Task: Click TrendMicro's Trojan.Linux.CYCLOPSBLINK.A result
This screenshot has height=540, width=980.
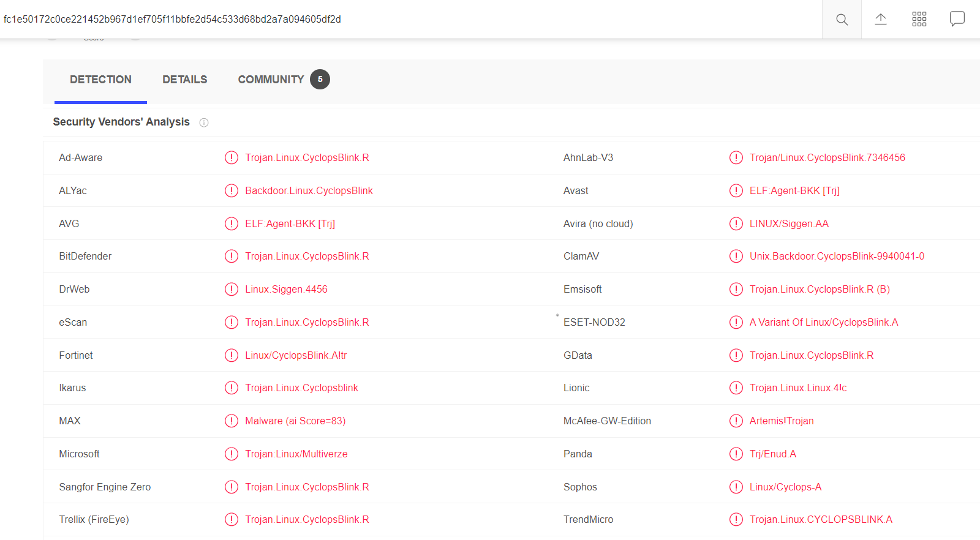Action: [821, 520]
